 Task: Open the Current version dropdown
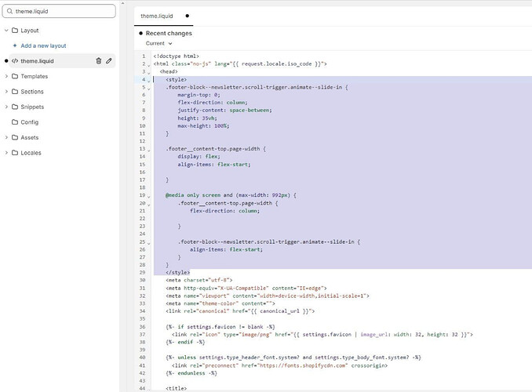coord(159,43)
